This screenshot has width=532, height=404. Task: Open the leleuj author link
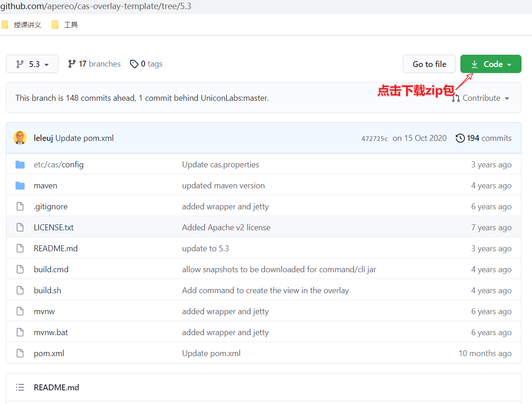[43, 138]
